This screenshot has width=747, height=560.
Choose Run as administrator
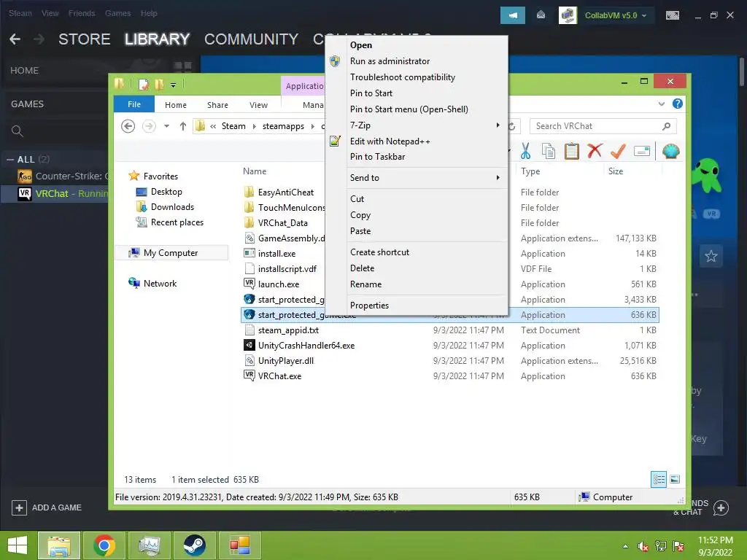click(390, 61)
